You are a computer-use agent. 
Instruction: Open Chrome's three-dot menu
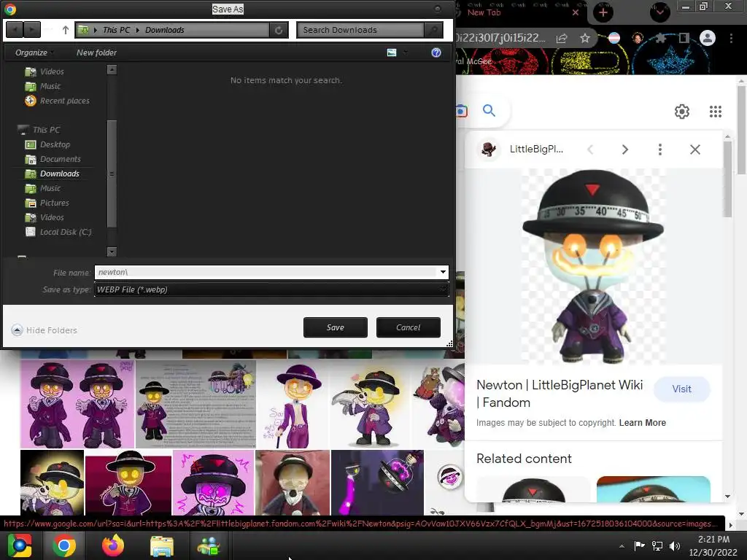click(731, 38)
